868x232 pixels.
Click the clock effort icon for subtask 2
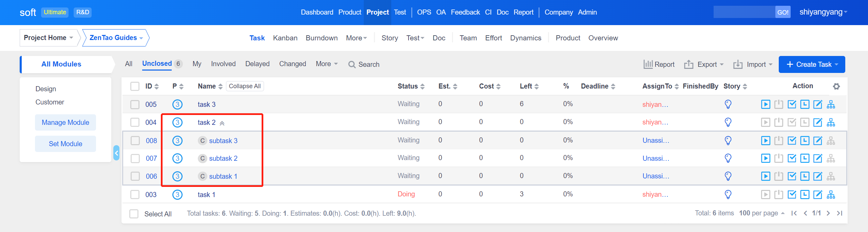pos(805,158)
